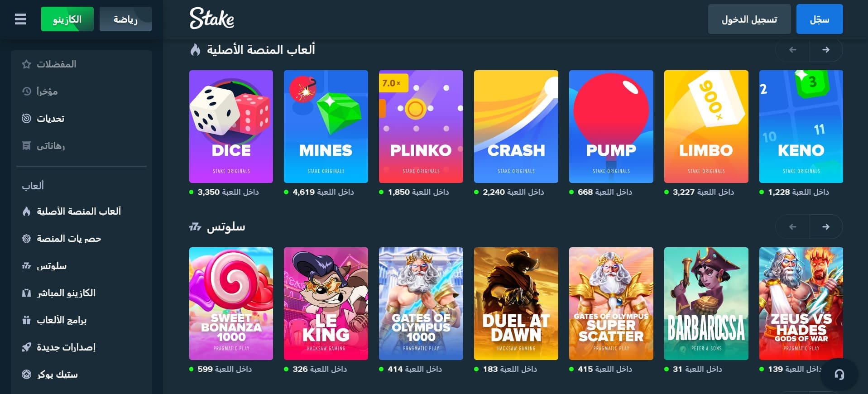
Task: Click the rocket icon for إصدارات جديدة
Action: (26, 347)
